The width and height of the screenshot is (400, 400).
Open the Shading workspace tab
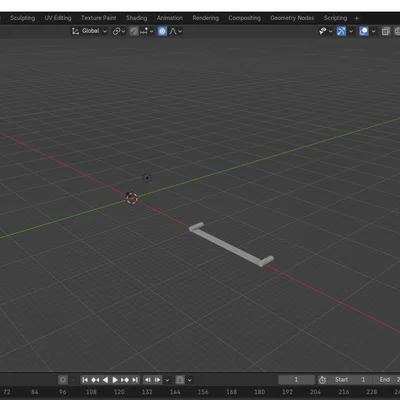tap(136, 18)
